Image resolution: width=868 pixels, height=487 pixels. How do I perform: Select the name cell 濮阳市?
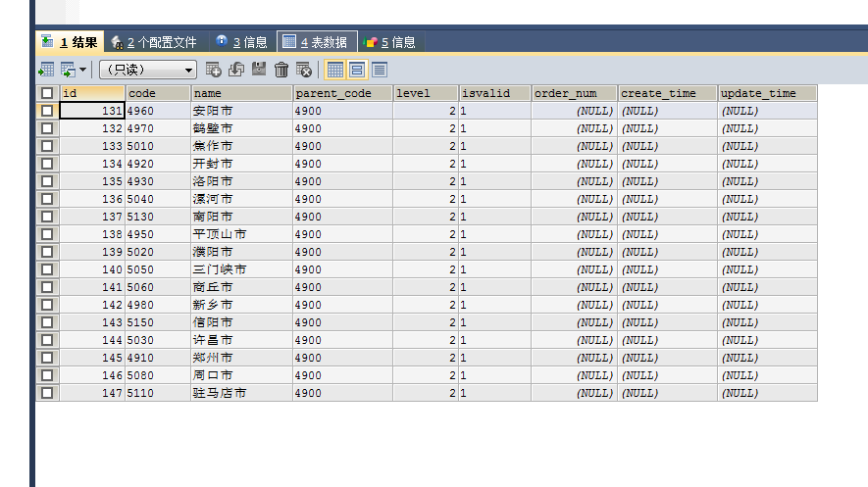[241, 252]
